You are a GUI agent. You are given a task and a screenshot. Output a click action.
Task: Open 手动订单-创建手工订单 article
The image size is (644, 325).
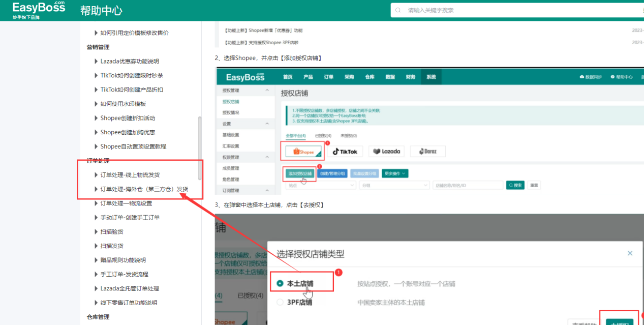(130, 218)
